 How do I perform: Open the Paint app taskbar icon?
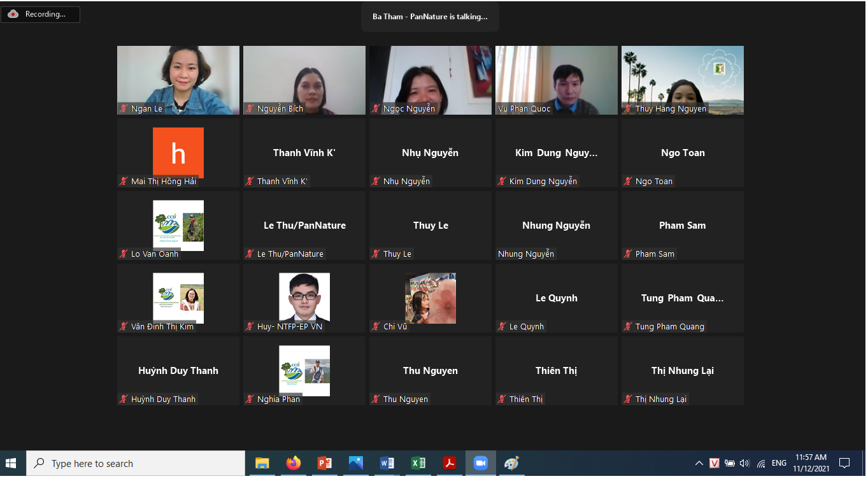pos(511,463)
